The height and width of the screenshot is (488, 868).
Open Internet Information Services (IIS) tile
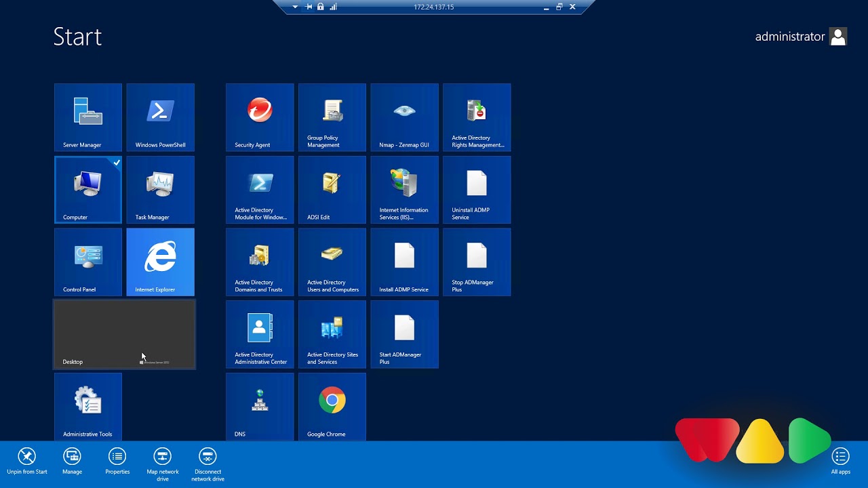click(405, 190)
